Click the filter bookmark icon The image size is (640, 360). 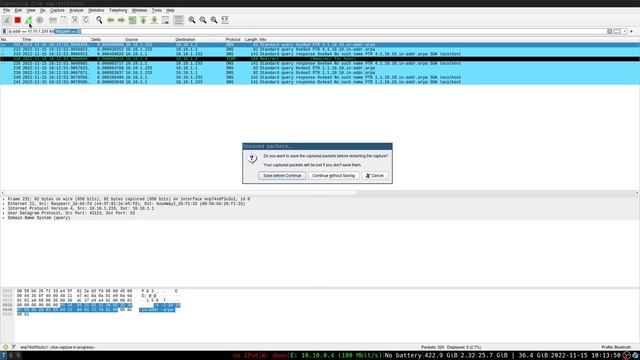(4, 31)
